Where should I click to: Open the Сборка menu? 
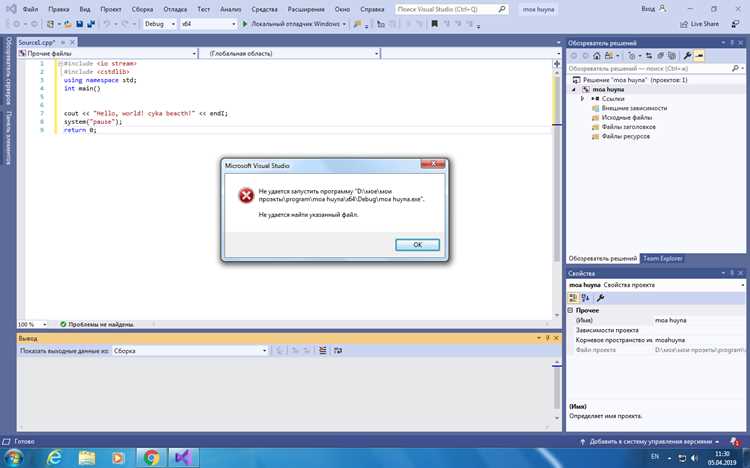point(143,9)
